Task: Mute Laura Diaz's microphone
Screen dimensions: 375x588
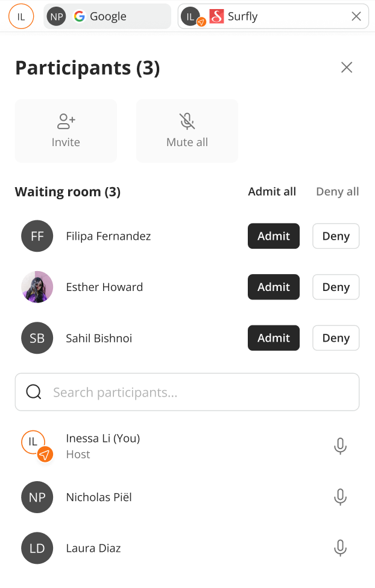Action: click(x=340, y=548)
